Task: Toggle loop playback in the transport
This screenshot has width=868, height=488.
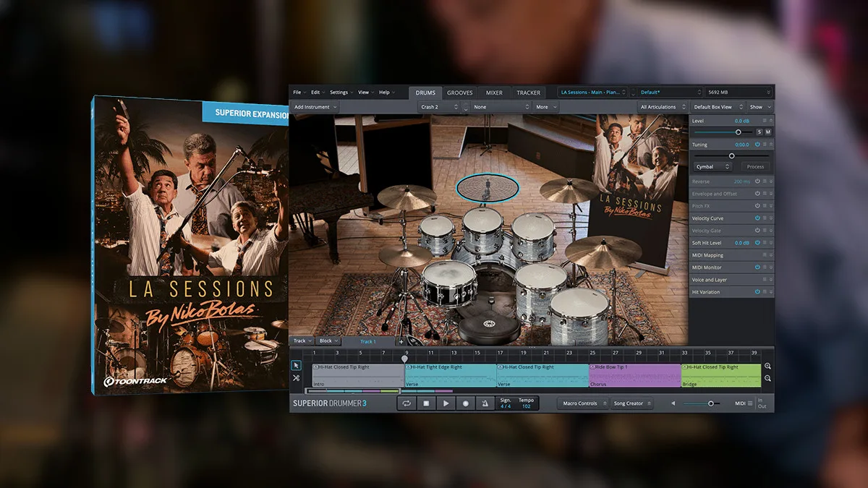Action: [x=407, y=403]
